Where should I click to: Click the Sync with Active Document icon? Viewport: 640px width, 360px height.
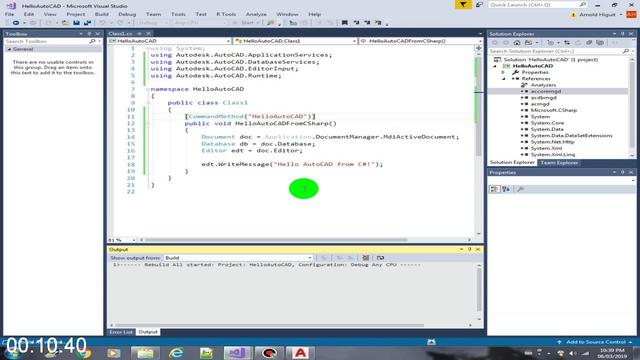567,42
